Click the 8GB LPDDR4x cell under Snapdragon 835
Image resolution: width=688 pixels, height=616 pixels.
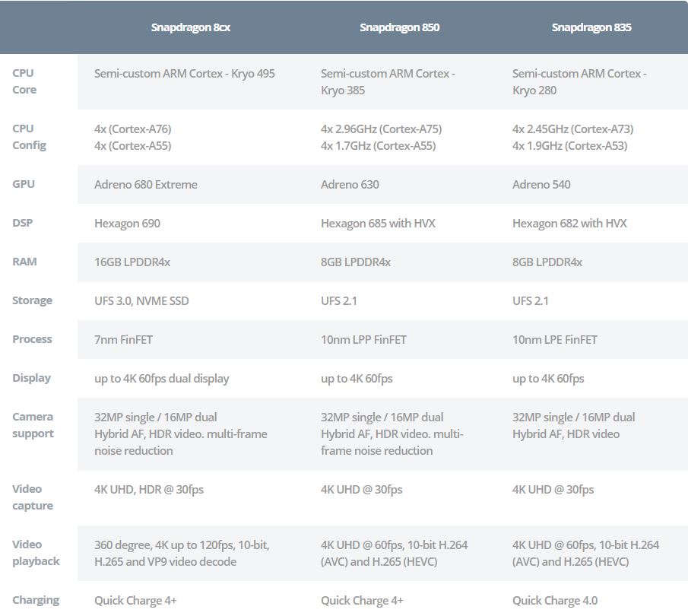coord(547,262)
